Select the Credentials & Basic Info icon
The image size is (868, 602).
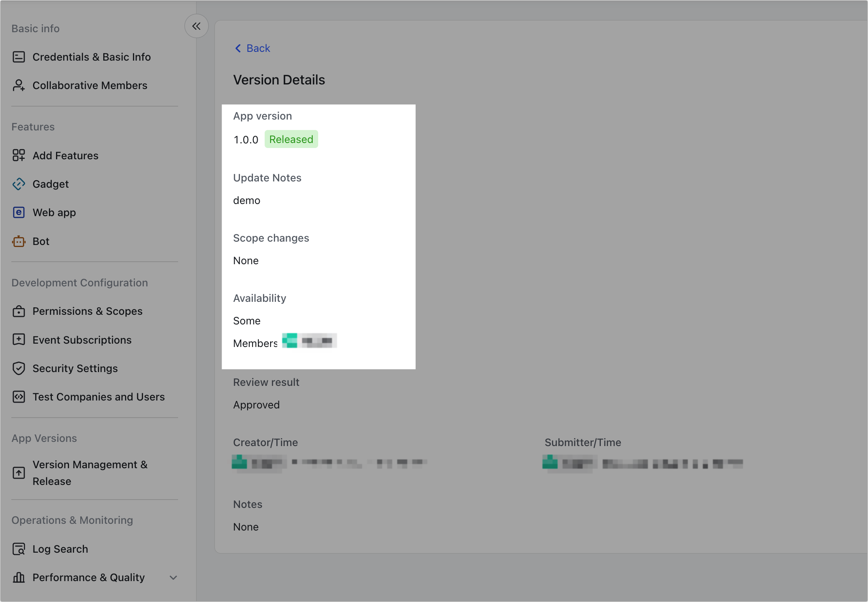tap(18, 57)
